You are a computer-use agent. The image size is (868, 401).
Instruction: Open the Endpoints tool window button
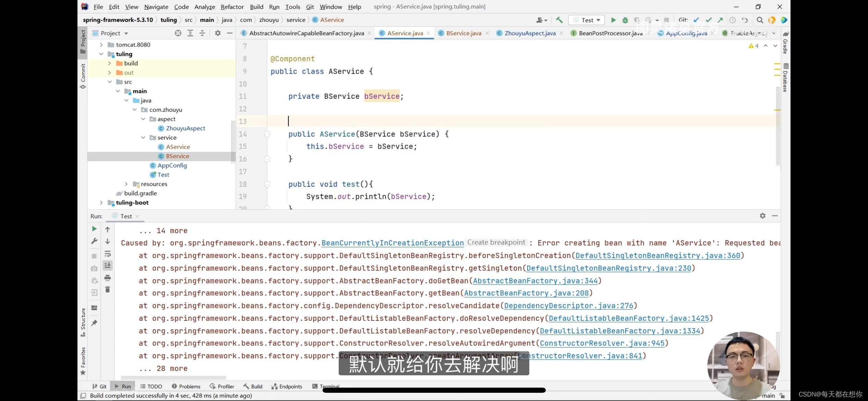pyautogui.click(x=287, y=386)
